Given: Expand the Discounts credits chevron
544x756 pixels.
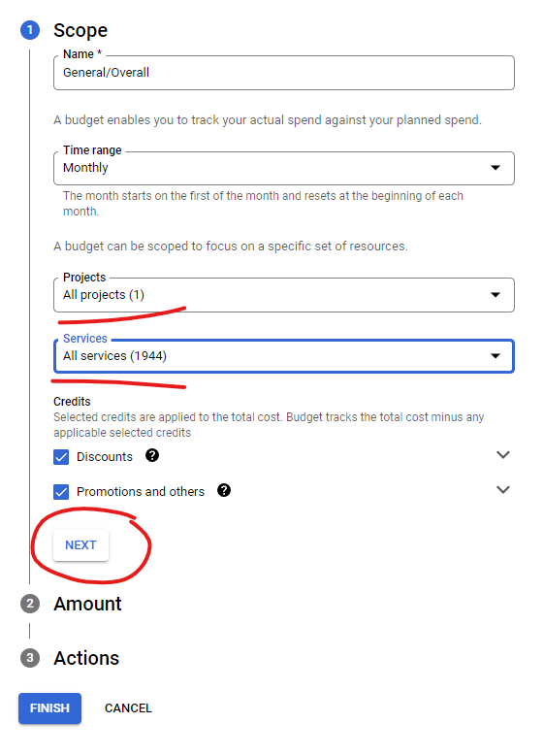Looking at the screenshot, I should pos(503,455).
